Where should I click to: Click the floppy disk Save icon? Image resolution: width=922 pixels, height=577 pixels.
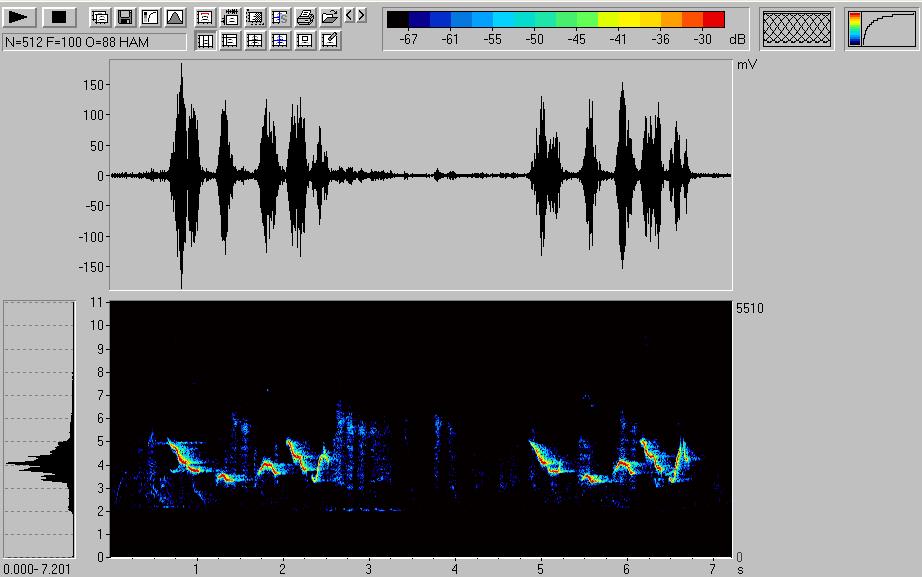125,17
